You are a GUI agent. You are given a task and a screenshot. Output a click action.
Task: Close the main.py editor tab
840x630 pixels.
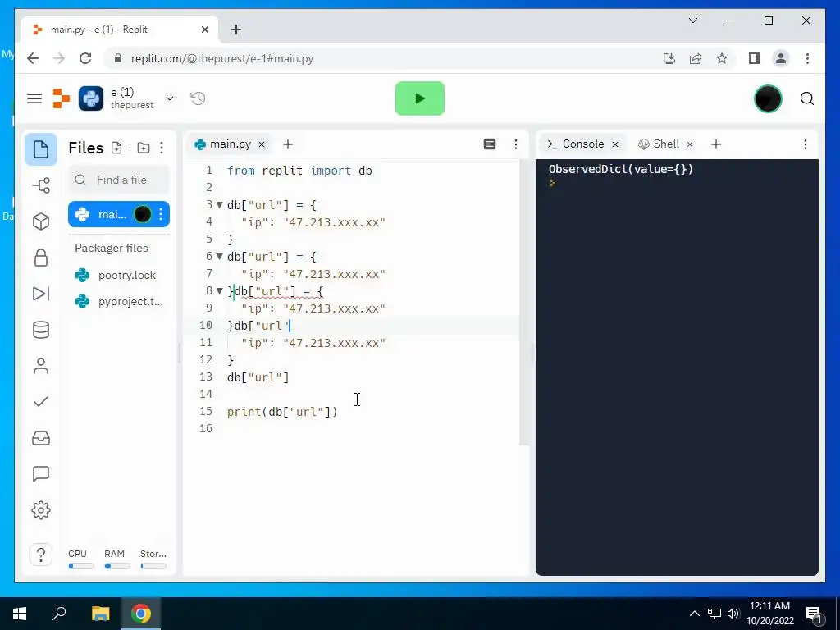pyautogui.click(x=262, y=144)
